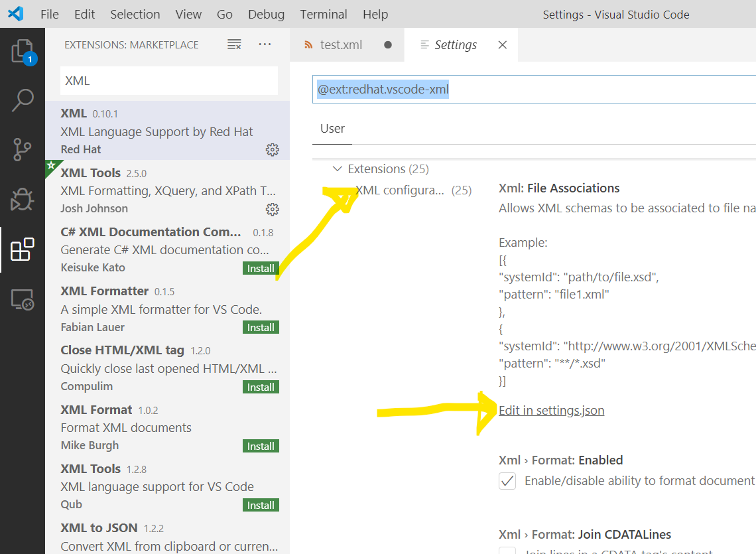The image size is (756, 554).
Task: Open the Extensions view icon
Action: coord(22,249)
